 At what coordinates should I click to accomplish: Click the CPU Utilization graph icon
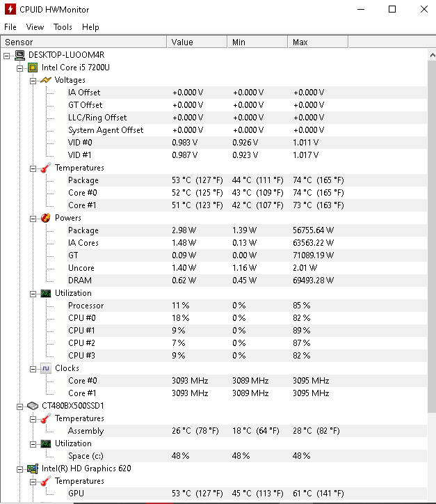46,293
